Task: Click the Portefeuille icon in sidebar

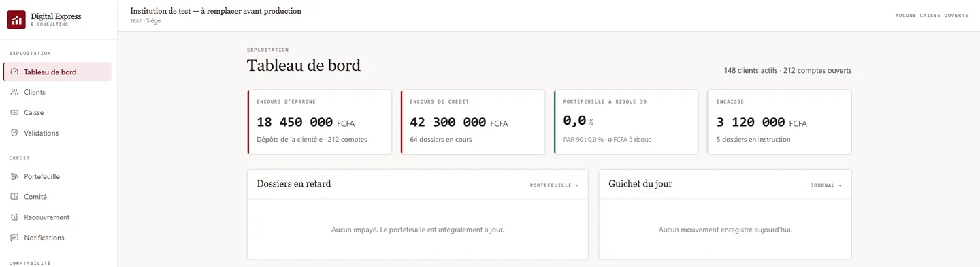Action: point(15,176)
